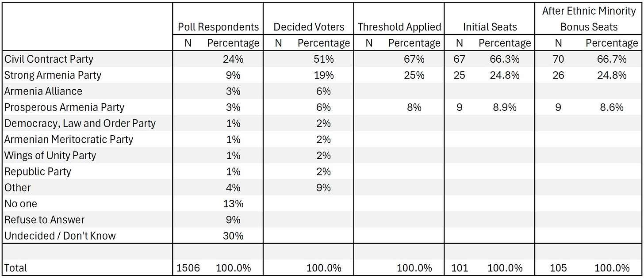Select the 101 total initial seats cell
Image resolution: width=644 pixels, height=278 pixels.
[460, 268]
